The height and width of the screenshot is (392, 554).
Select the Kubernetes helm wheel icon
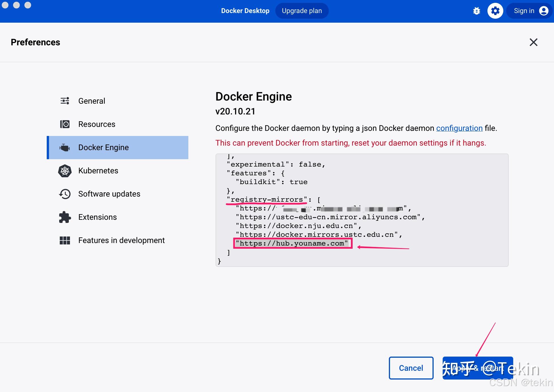pyautogui.click(x=65, y=171)
